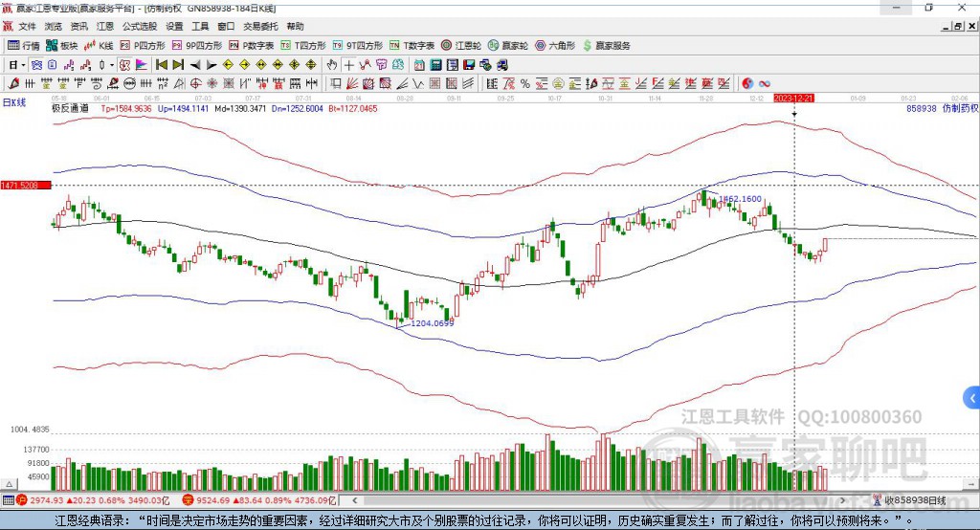The height and width of the screenshot is (530, 980).
Task: Open the 行情 market quotes view
Action: click(x=24, y=46)
